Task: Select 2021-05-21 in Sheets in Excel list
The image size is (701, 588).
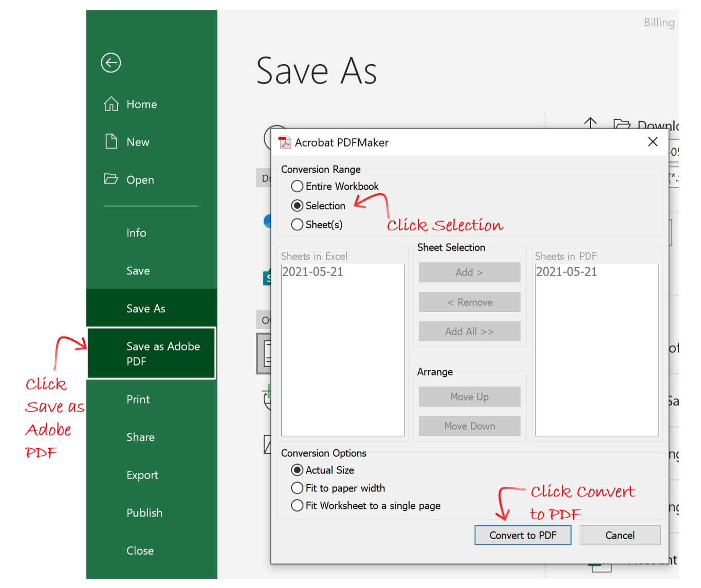Action: click(312, 272)
